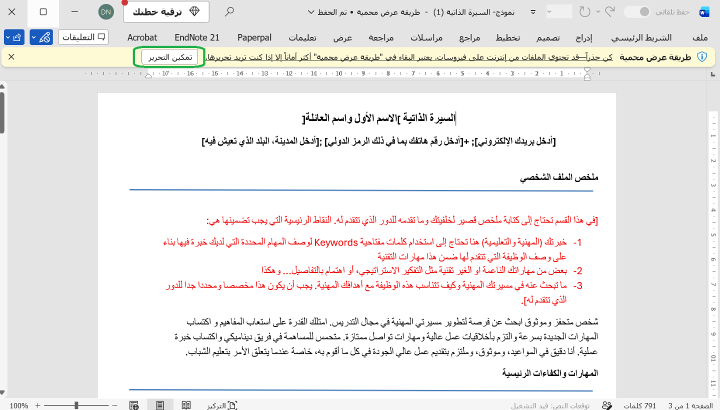Switch to الشريط الرئيسي tab

coord(641,38)
